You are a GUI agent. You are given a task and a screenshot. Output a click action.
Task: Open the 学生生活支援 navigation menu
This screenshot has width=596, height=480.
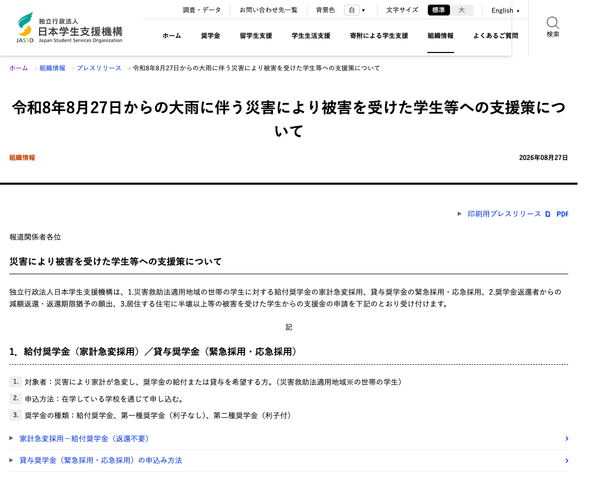[311, 36]
